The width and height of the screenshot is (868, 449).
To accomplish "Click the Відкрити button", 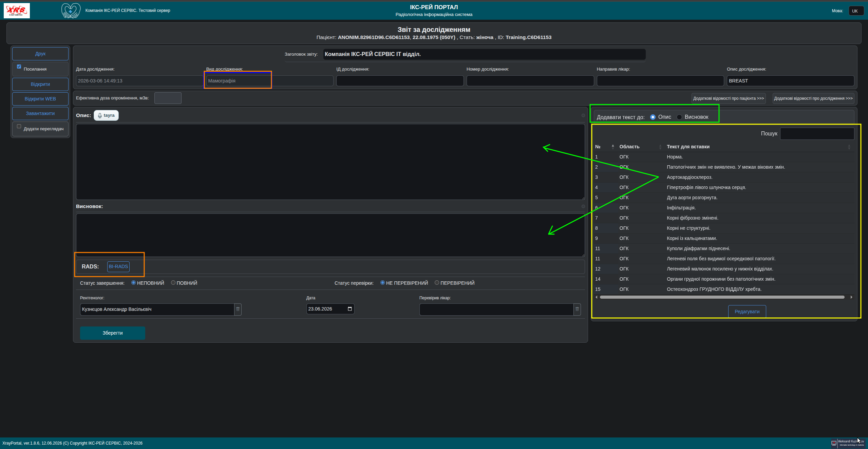I will point(40,84).
